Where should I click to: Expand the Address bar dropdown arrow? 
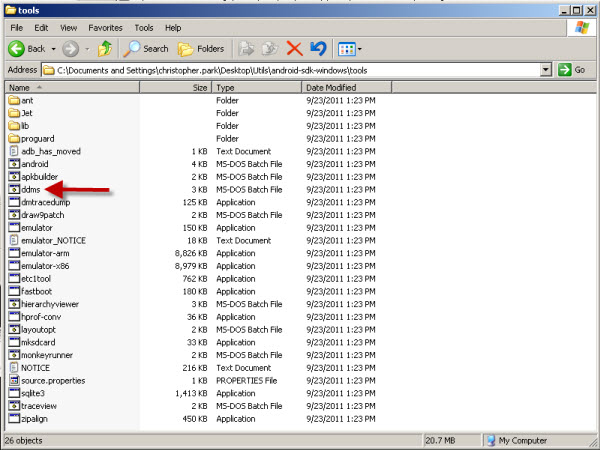tap(545, 70)
